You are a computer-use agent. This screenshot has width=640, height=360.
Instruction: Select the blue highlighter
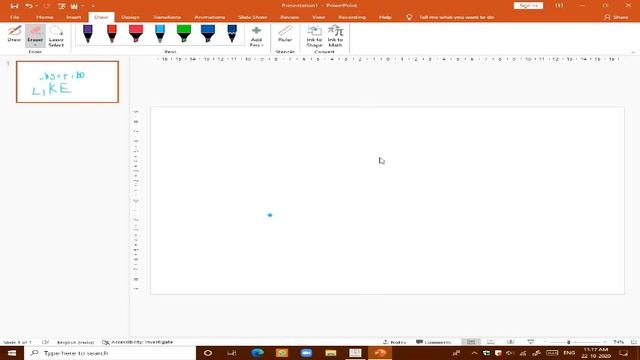pos(208,33)
